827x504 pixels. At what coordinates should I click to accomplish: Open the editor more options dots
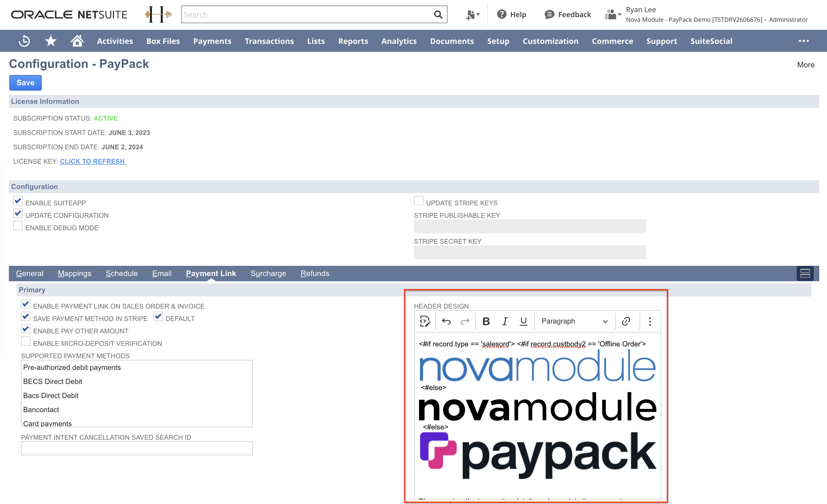click(x=650, y=321)
